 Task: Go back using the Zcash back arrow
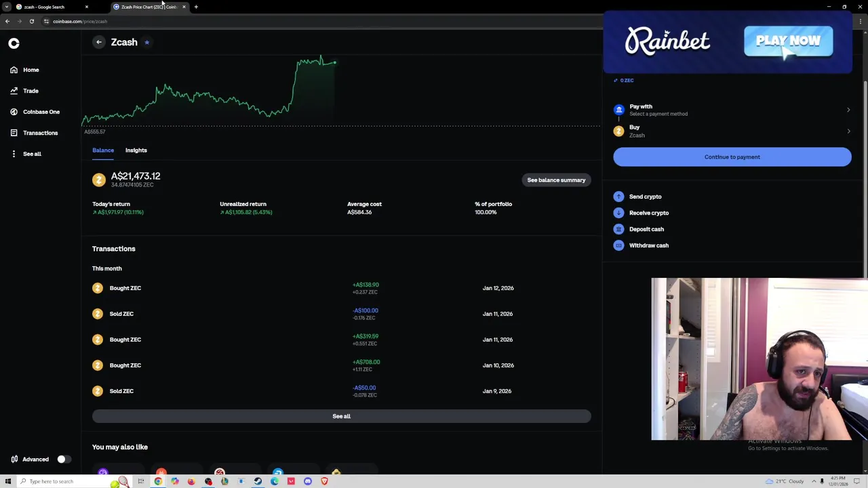99,42
